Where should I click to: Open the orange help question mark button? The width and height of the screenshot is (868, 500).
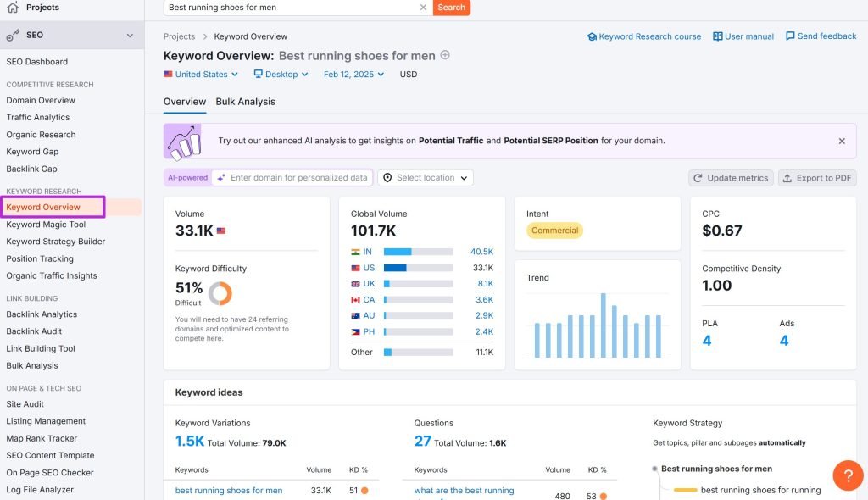coord(848,475)
